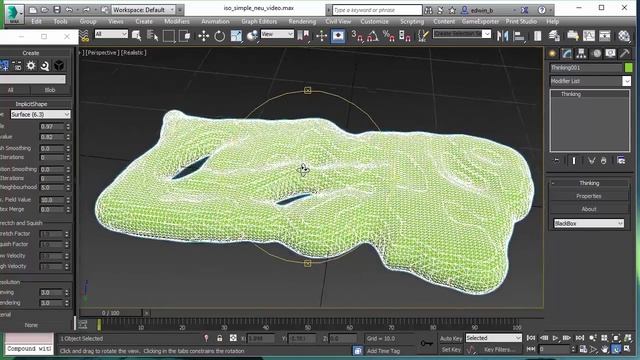
Task: Click the Play Animation button
Action: [x=555, y=338]
